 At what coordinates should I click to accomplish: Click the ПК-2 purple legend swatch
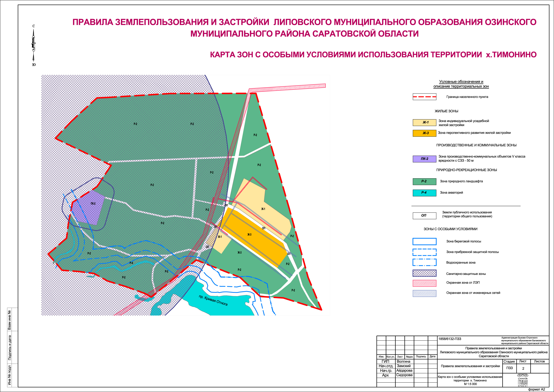click(x=424, y=159)
